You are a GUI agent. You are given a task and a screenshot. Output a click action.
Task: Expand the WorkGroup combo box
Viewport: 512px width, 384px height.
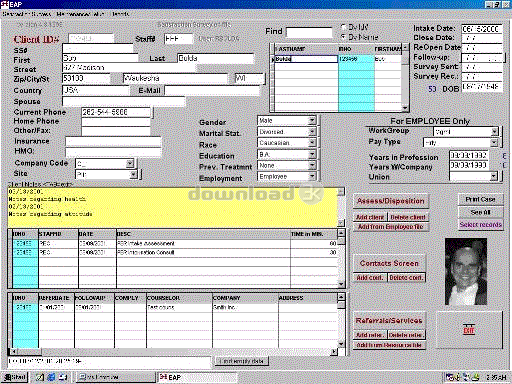click(x=494, y=132)
